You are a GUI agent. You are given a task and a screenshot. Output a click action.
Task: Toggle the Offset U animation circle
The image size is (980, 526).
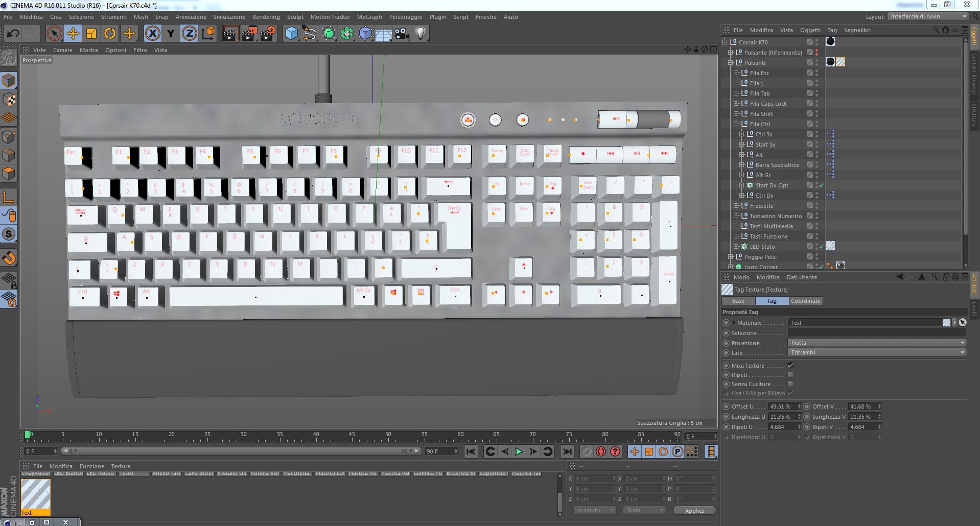coord(726,407)
